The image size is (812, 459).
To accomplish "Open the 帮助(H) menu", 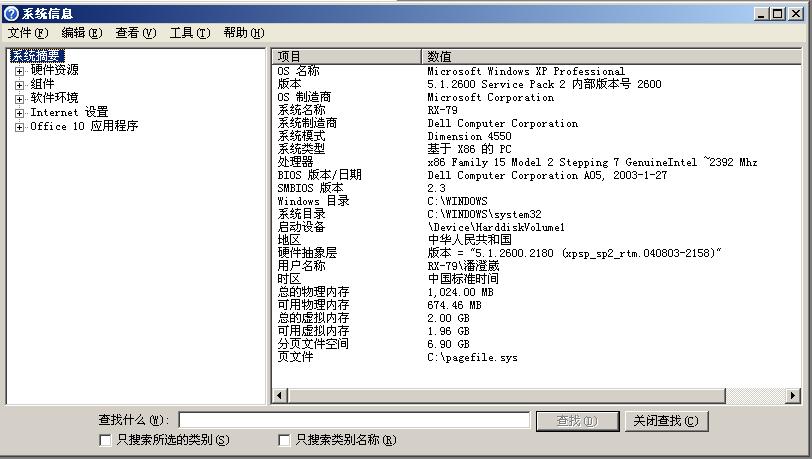I will click(x=244, y=33).
